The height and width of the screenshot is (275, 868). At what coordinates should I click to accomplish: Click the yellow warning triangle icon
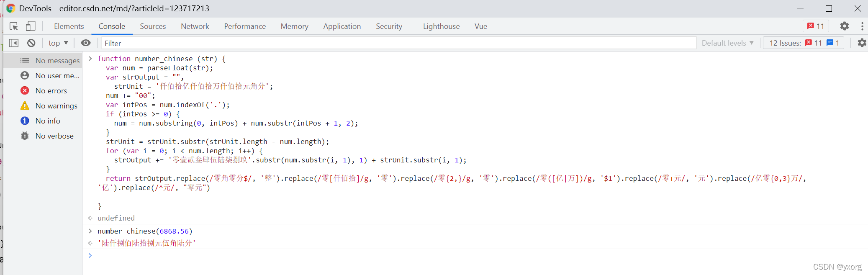click(x=25, y=105)
